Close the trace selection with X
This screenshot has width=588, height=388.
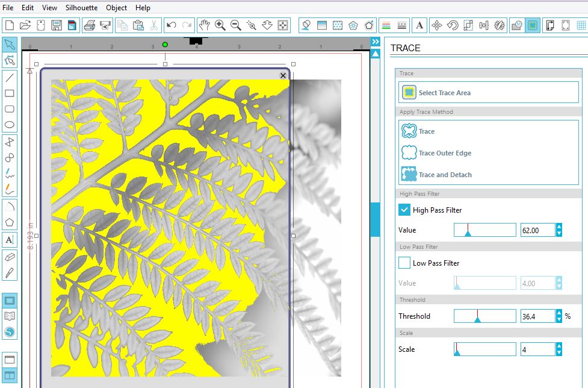283,75
